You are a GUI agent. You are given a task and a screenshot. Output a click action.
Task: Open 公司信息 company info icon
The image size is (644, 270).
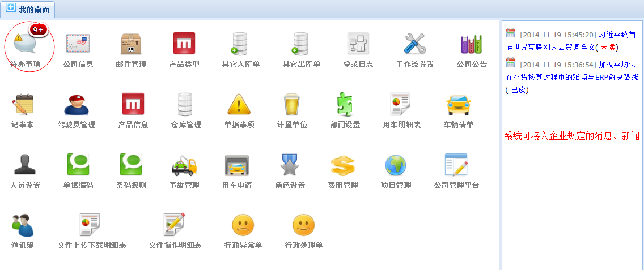pyautogui.click(x=78, y=44)
